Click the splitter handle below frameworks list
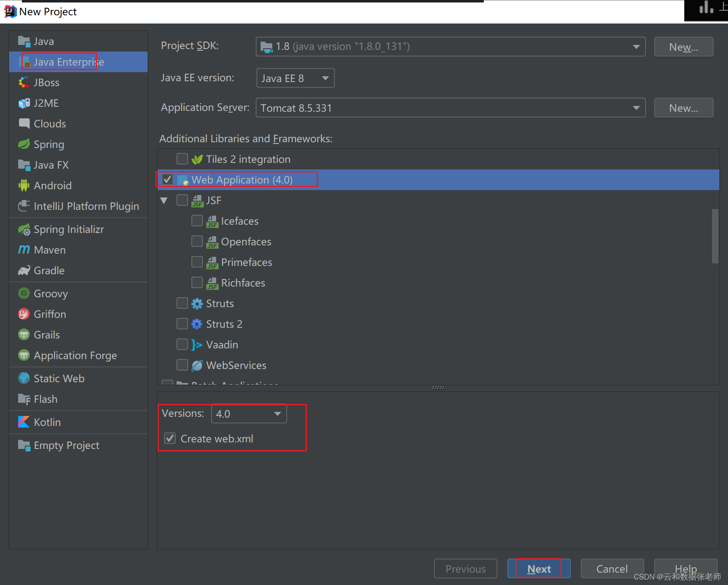 click(x=438, y=388)
